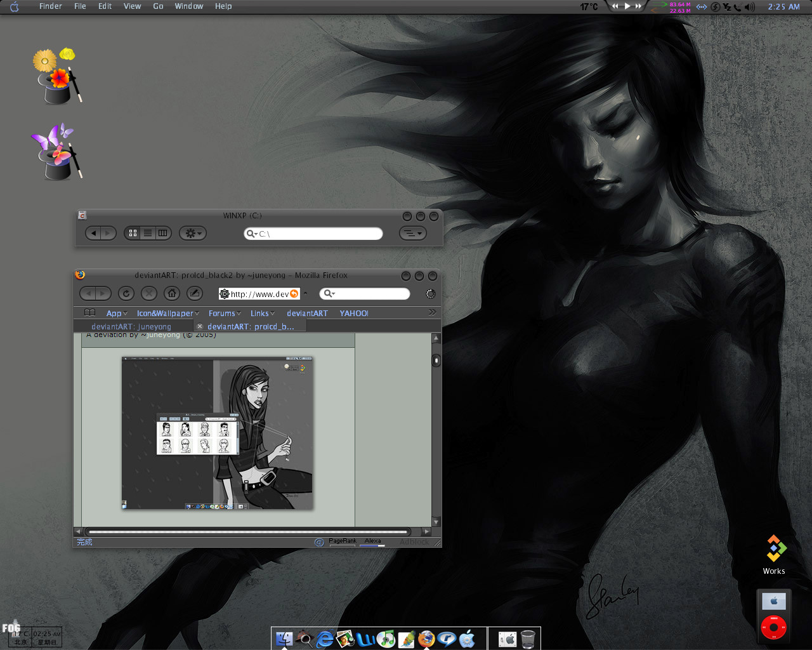Open the blue W dock icon

(x=365, y=639)
